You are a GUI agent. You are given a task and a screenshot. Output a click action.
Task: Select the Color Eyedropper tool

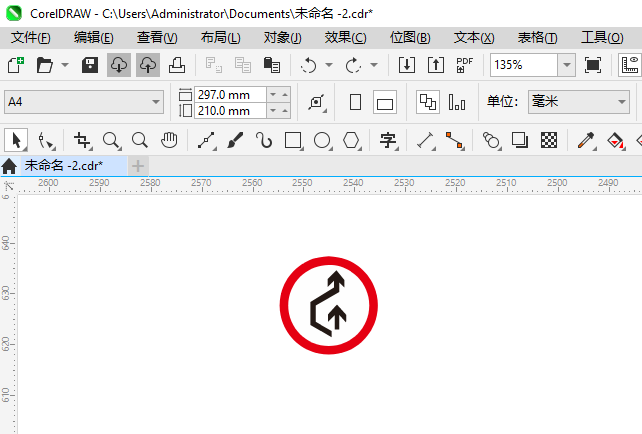point(586,141)
